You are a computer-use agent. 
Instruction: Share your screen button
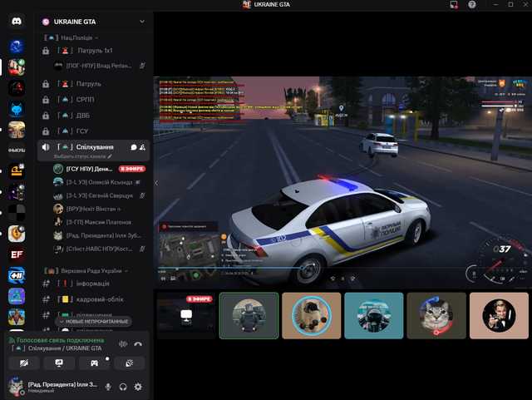(x=59, y=363)
